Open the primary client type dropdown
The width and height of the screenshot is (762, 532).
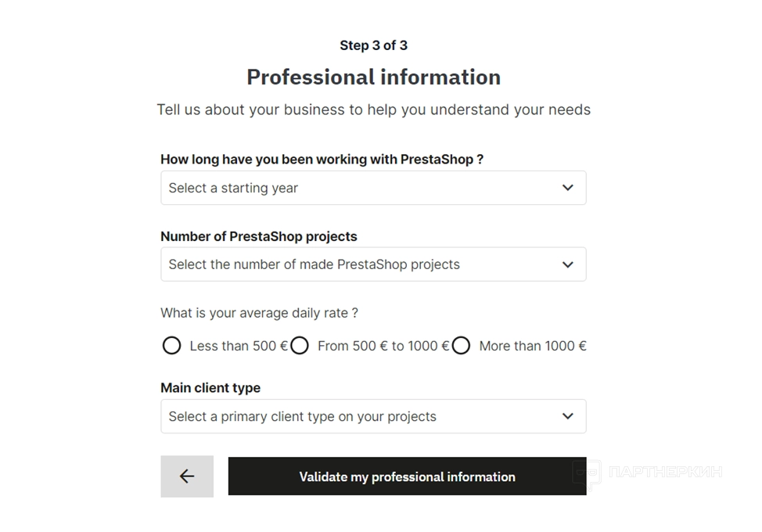[360, 416]
